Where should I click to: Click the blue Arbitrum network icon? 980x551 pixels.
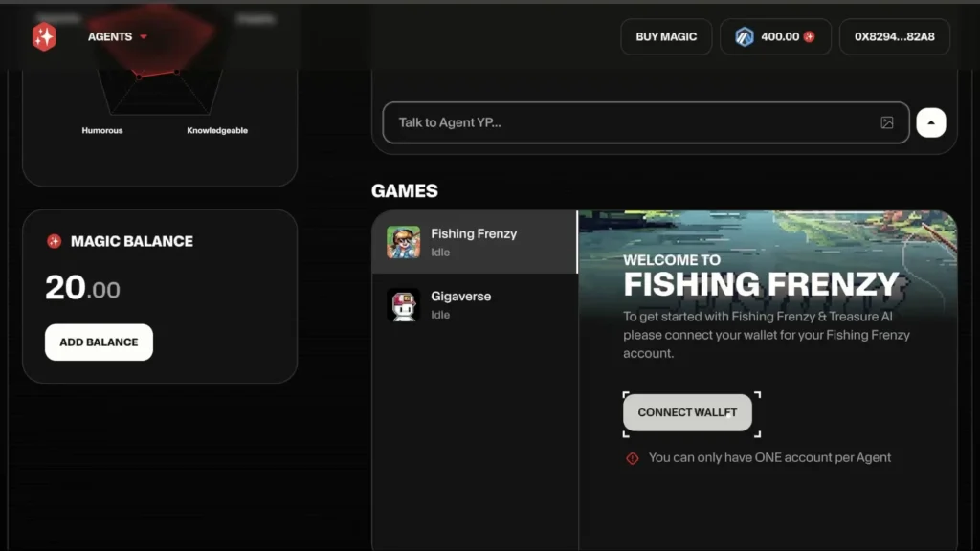point(744,36)
